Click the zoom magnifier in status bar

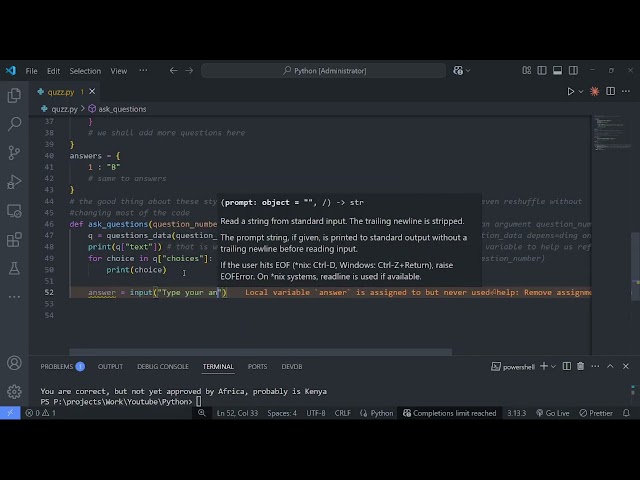tap(202, 413)
